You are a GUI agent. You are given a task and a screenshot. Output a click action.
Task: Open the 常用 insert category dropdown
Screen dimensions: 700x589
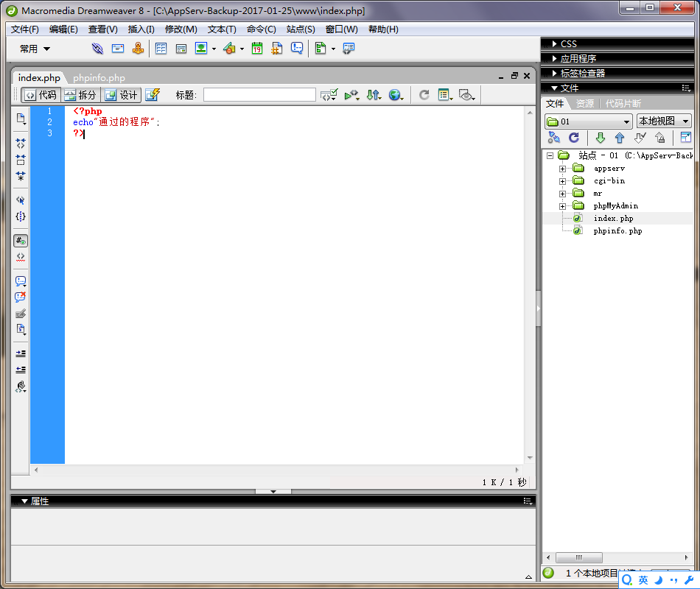tap(35, 49)
